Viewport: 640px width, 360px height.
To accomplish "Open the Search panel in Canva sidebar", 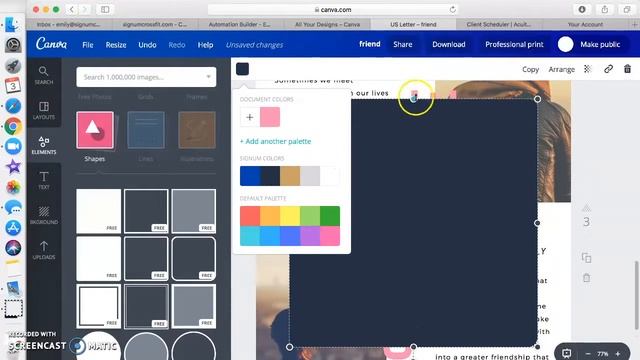I will [x=44, y=76].
